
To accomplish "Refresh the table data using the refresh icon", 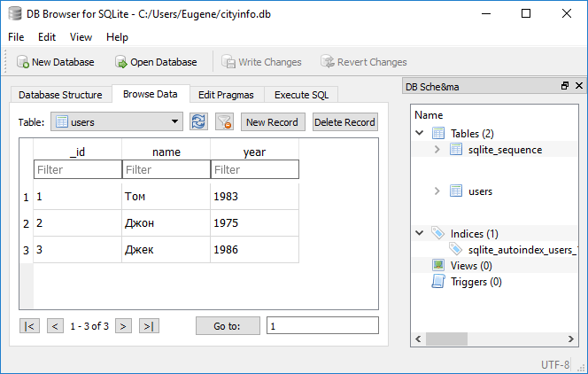I will (199, 122).
